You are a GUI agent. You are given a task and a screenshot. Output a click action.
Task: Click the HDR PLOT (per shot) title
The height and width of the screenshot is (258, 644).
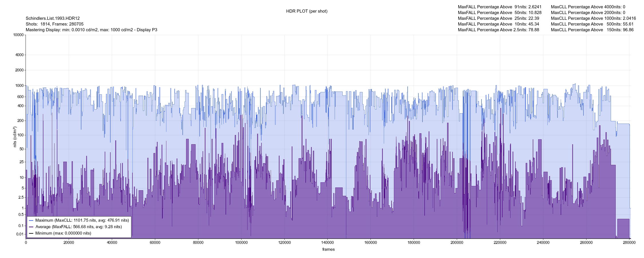(307, 11)
